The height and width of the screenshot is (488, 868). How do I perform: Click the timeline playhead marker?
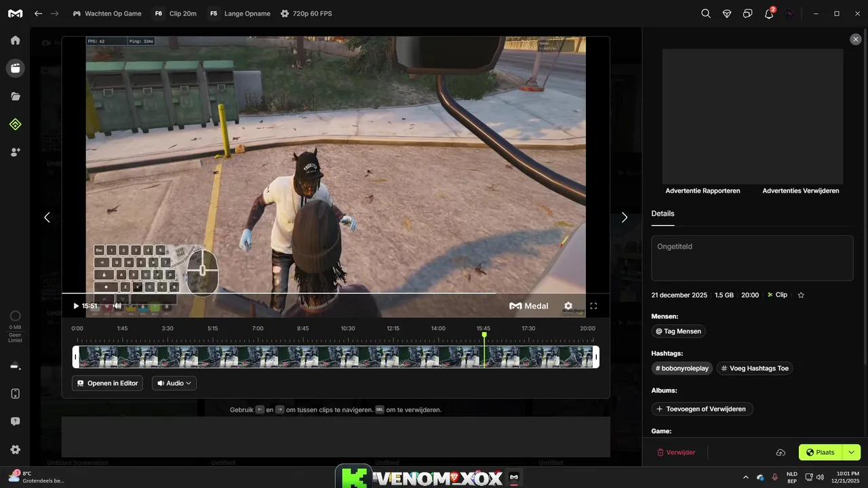484,335
